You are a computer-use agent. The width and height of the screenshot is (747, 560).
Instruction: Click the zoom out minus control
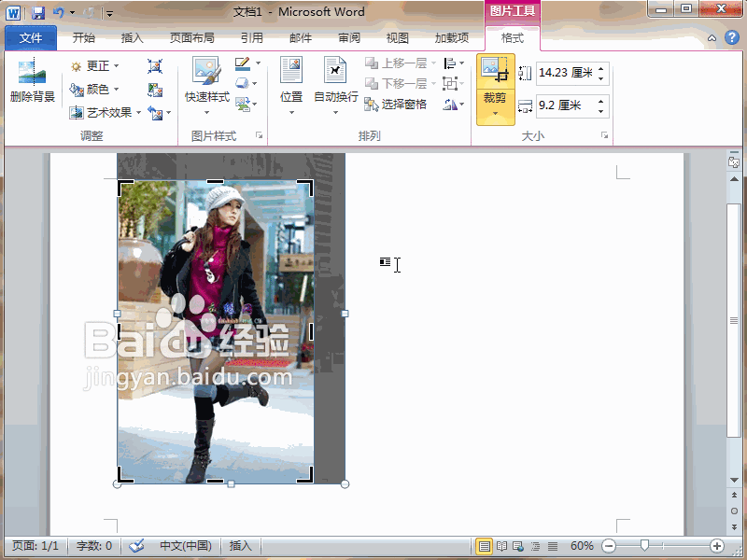(x=610, y=546)
